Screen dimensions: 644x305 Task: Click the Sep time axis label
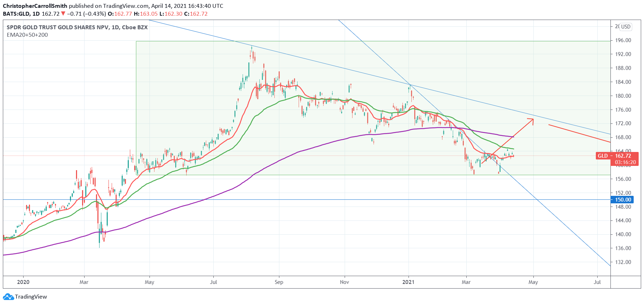(279, 282)
